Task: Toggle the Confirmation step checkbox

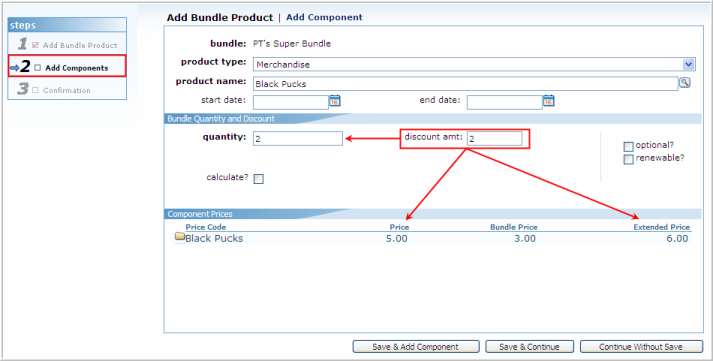Action: [35, 90]
